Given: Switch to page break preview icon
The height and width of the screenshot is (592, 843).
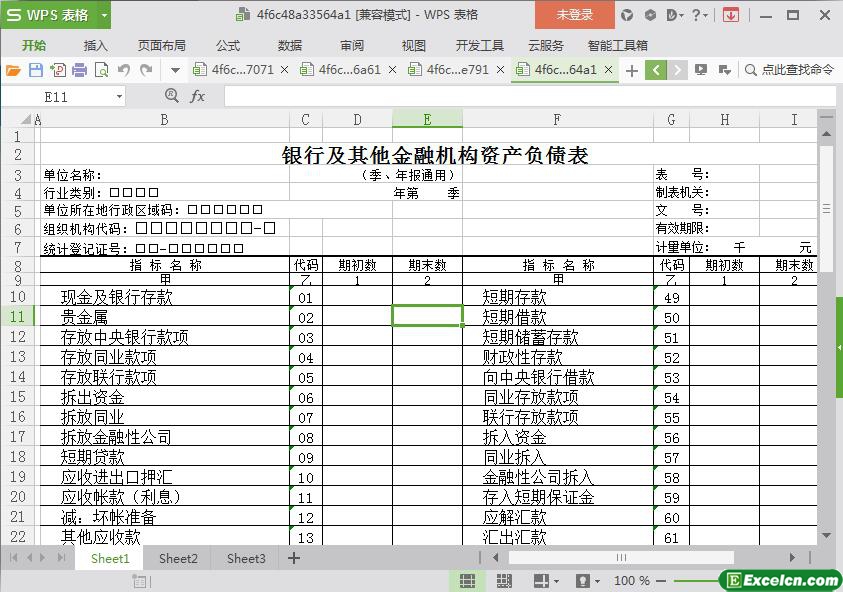Looking at the screenshot, I should pos(504,581).
